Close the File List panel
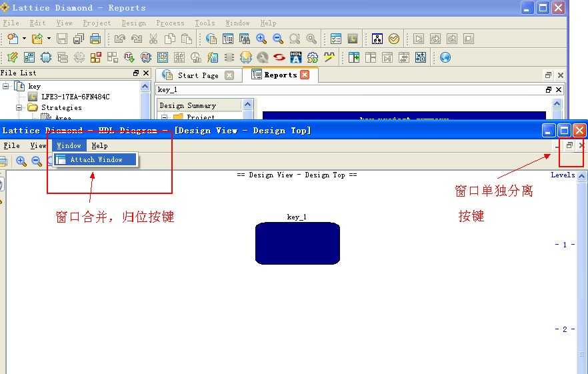This screenshot has width=588, height=374. pyautogui.click(x=146, y=73)
